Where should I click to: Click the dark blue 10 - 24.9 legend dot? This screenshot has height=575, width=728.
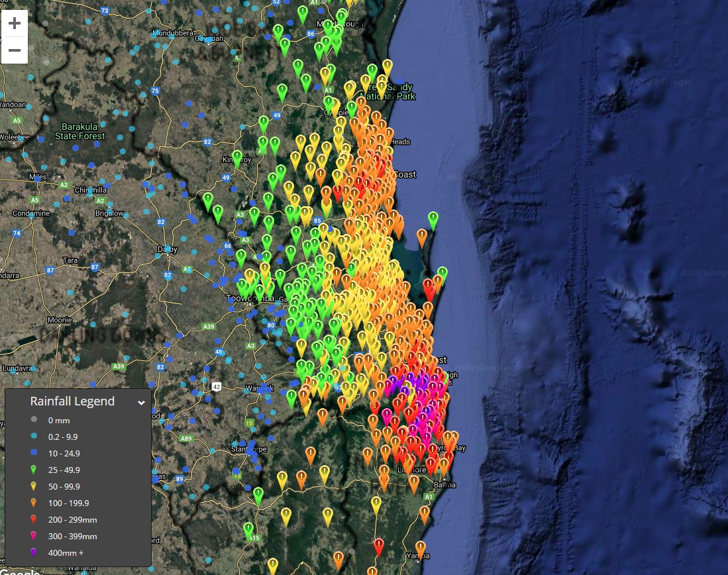coord(33,452)
